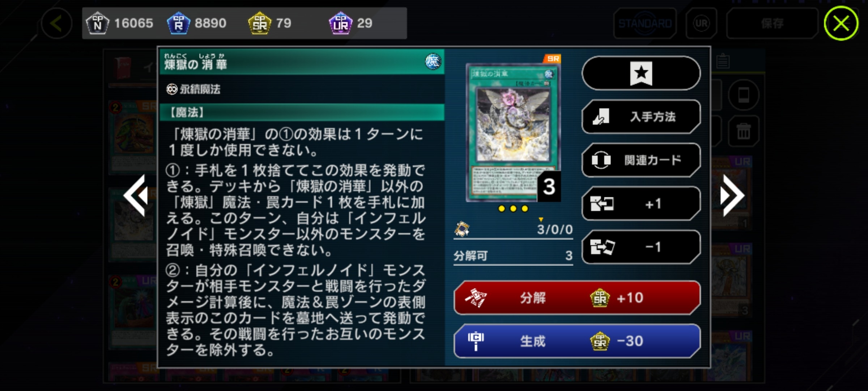Show 関連カード related cards
The width and height of the screenshot is (868, 391).
point(641,160)
